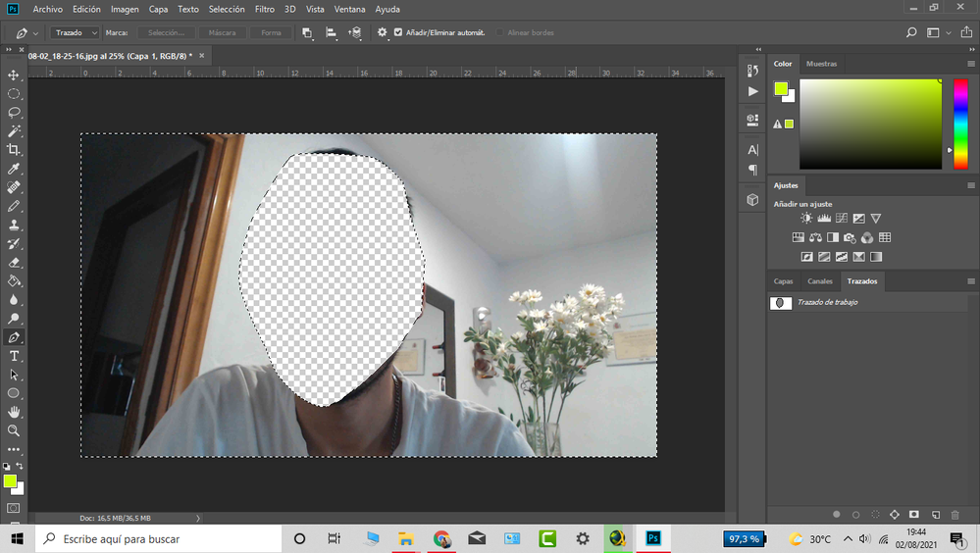The image size is (980, 553).
Task: Select the Crop tool
Action: pyautogui.click(x=14, y=150)
